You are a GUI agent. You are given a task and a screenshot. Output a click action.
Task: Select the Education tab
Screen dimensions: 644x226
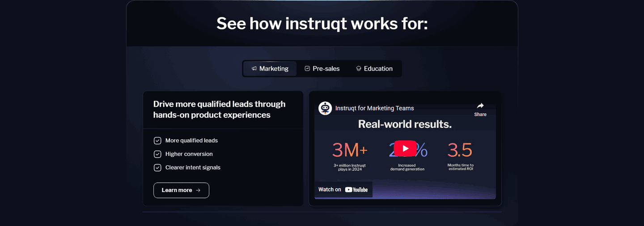click(374, 69)
